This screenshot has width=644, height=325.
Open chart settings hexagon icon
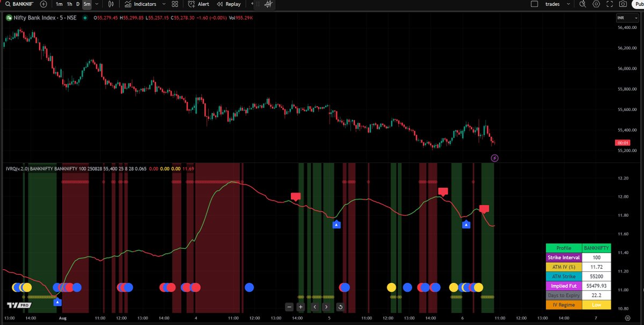click(596, 4)
